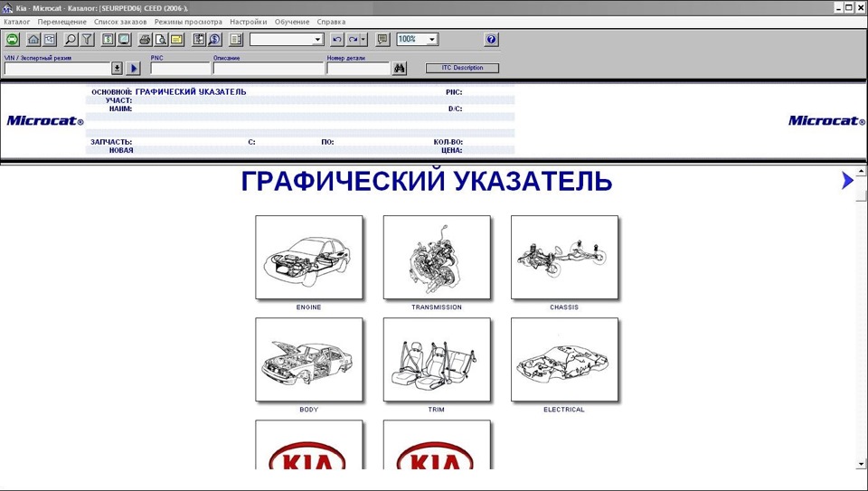Click the Описание input field
The height and width of the screenshot is (491, 868).
[269, 69]
